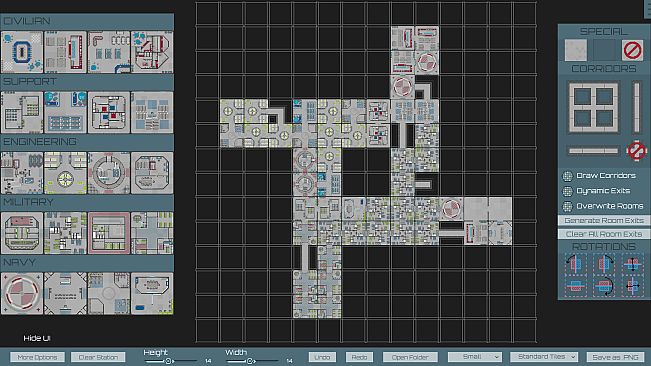The width and height of the screenshot is (651, 366).
Task: Select the fourth Engineering octagon tile
Action: (152, 173)
